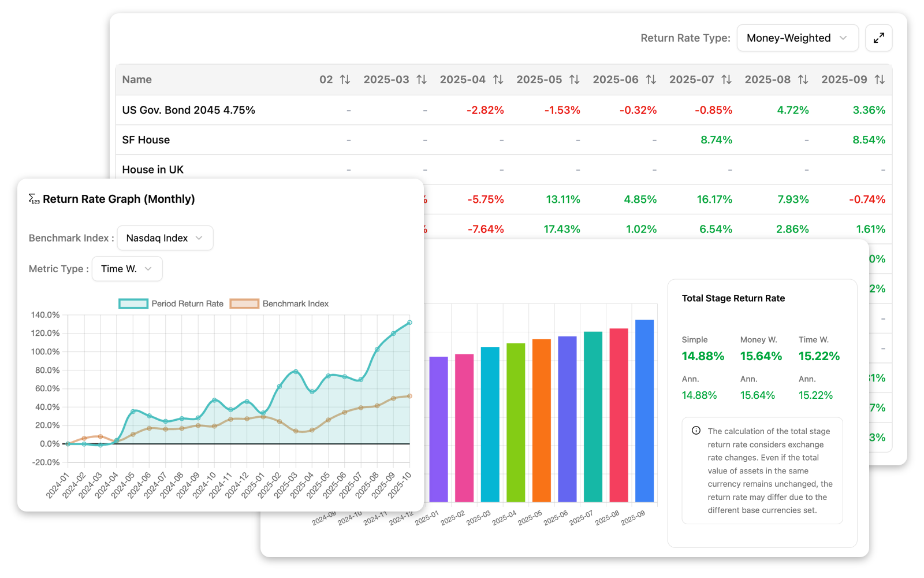924x578 pixels.
Task: Sort the 2025-07 column
Action: 726,80
